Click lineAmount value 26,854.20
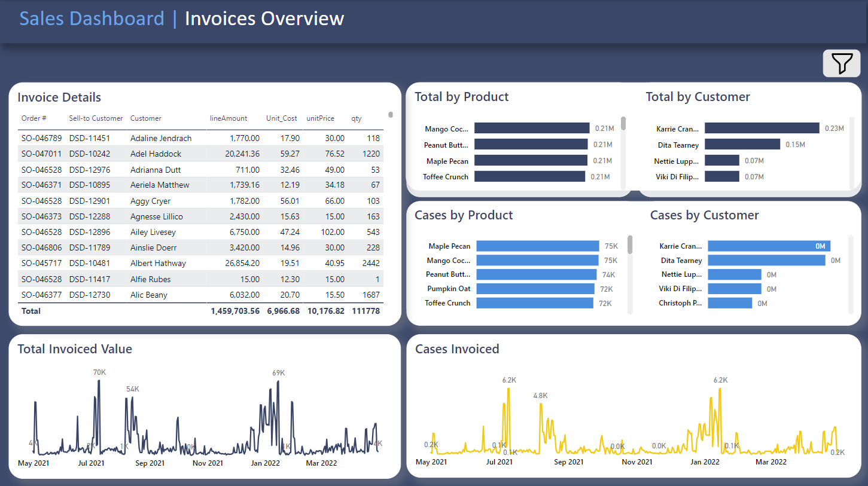 [242, 263]
